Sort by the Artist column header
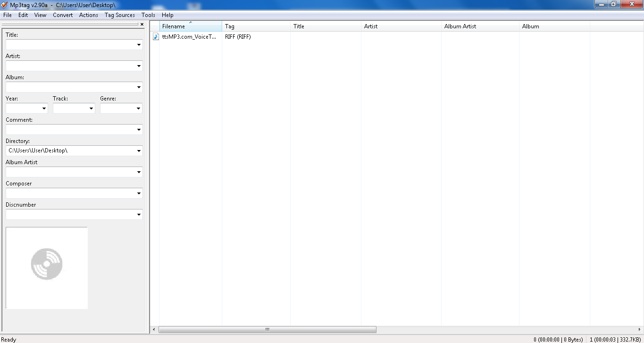The width and height of the screenshot is (644, 343). [x=401, y=26]
